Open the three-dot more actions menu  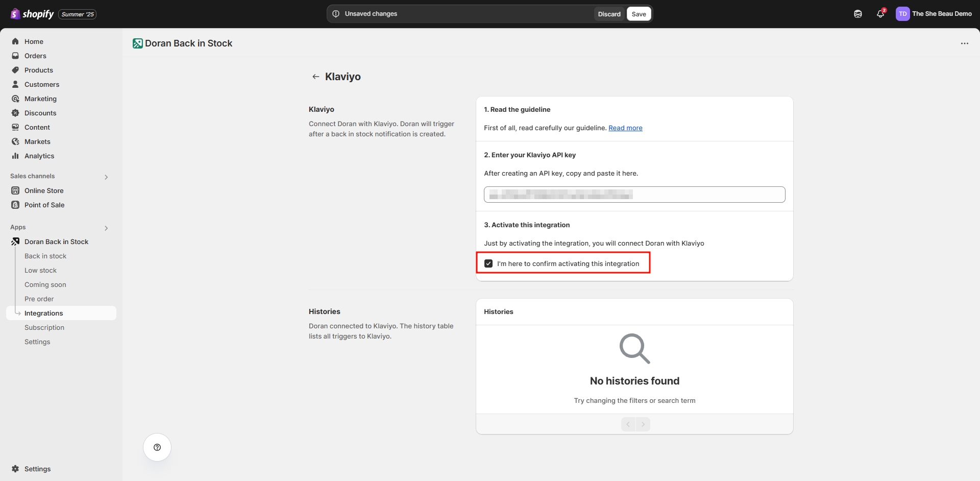[x=964, y=43]
